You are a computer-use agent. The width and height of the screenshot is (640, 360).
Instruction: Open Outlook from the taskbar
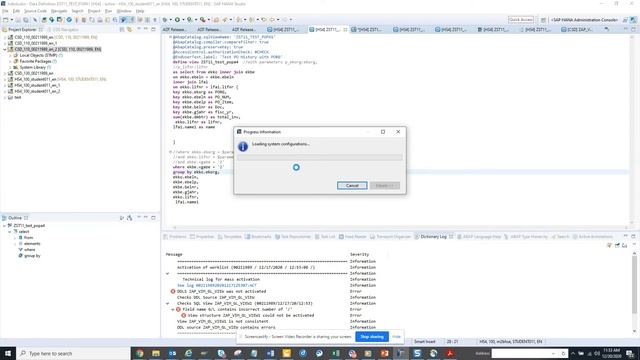pos(172,353)
